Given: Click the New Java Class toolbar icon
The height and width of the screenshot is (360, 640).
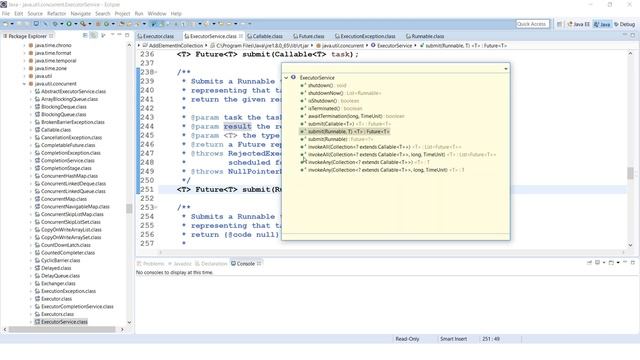Looking at the screenshot, I should [x=107, y=24].
